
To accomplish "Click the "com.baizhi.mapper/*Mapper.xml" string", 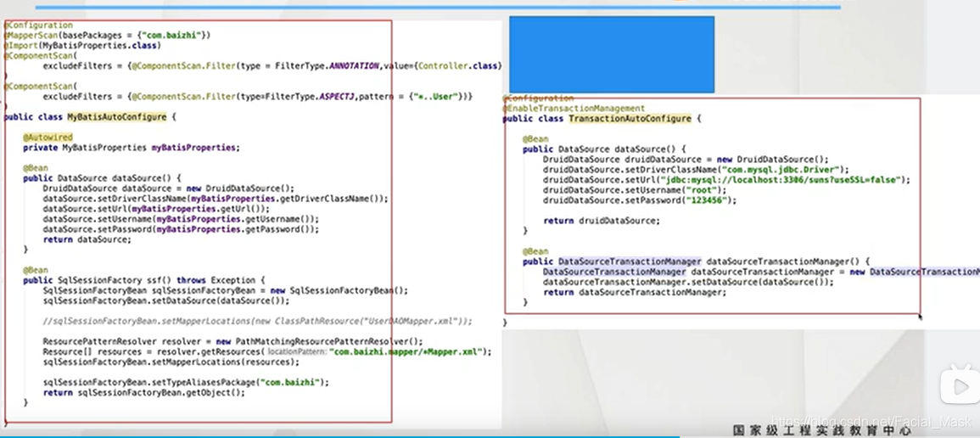I will coord(407,352).
